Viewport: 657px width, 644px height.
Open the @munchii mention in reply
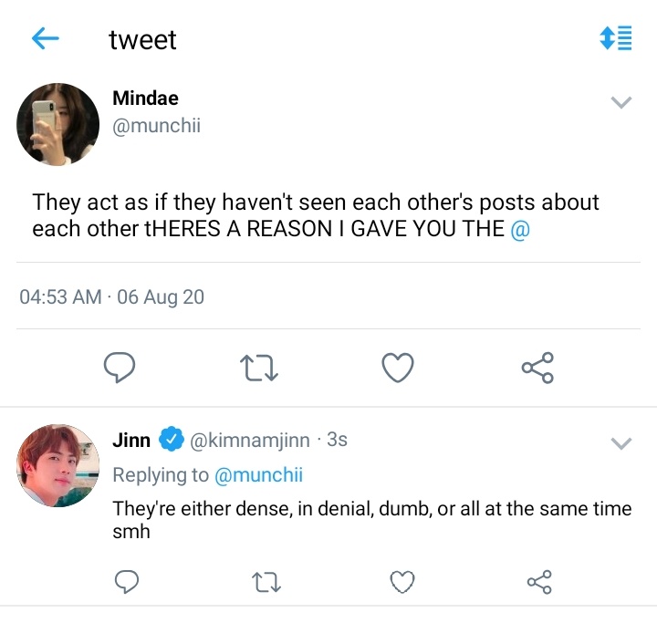click(258, 475)
